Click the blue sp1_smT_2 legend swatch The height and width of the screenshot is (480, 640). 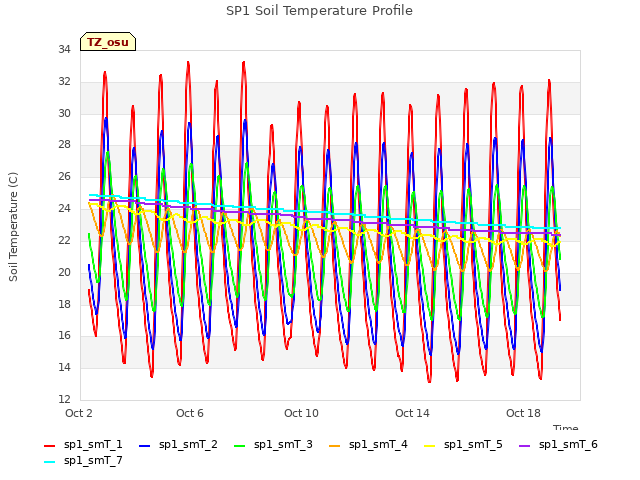144,446
